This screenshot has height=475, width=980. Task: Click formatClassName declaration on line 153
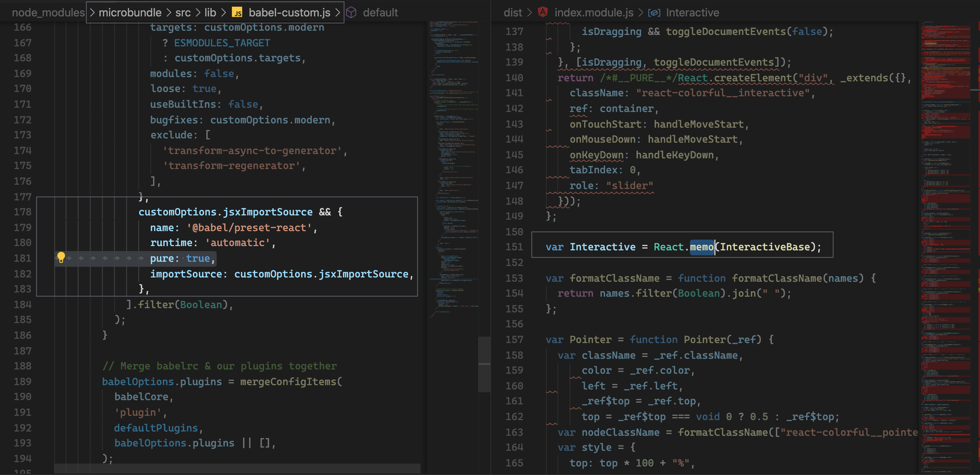click(614, 278)
